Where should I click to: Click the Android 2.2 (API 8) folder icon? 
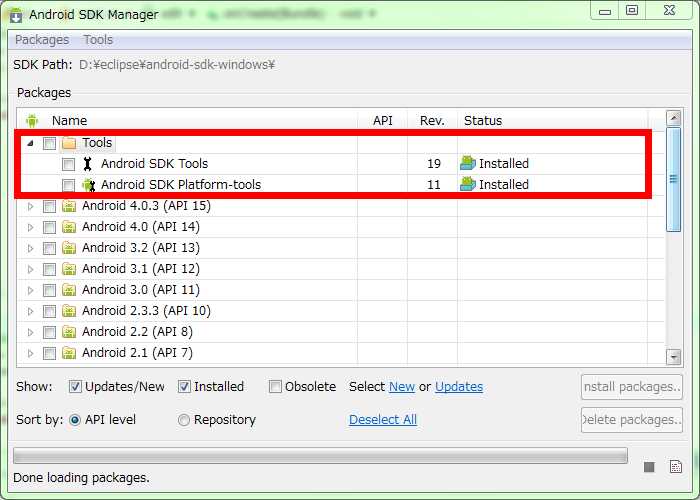pyautogui.click(x=69, y=332)
